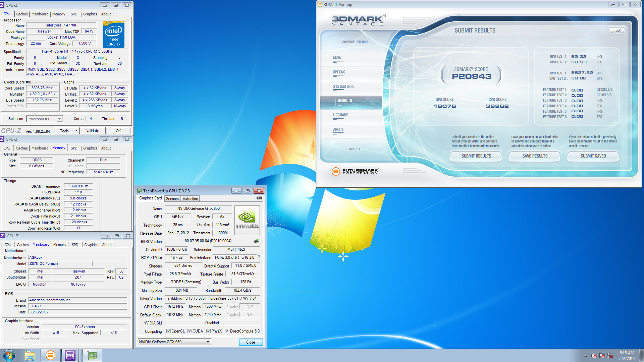
Task: Click the 3DMark Vantage taskbar icon
Action: [51, 355]
